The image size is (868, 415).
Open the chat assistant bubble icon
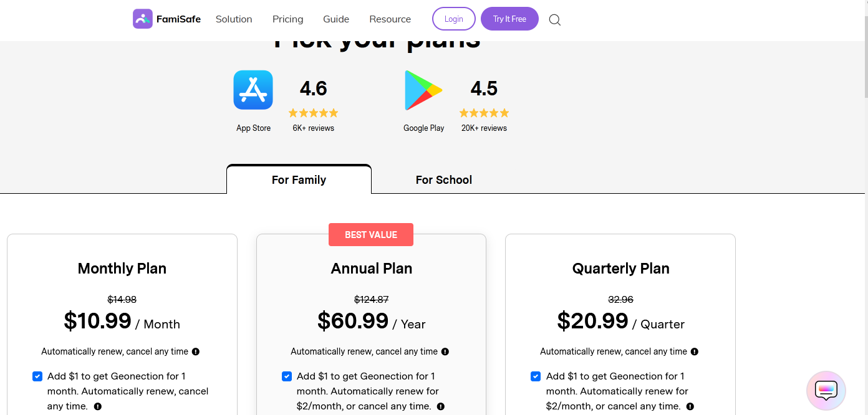(x=826, y=391)
